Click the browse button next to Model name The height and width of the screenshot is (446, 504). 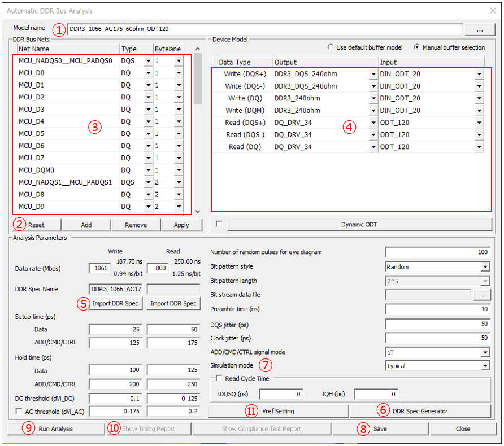point(479,29)
